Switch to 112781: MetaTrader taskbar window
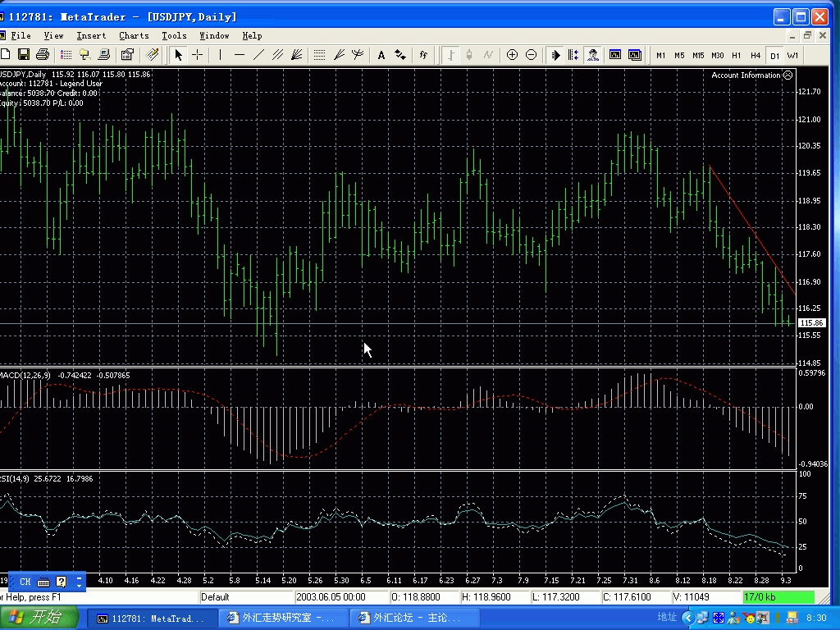 click(152, 619)
